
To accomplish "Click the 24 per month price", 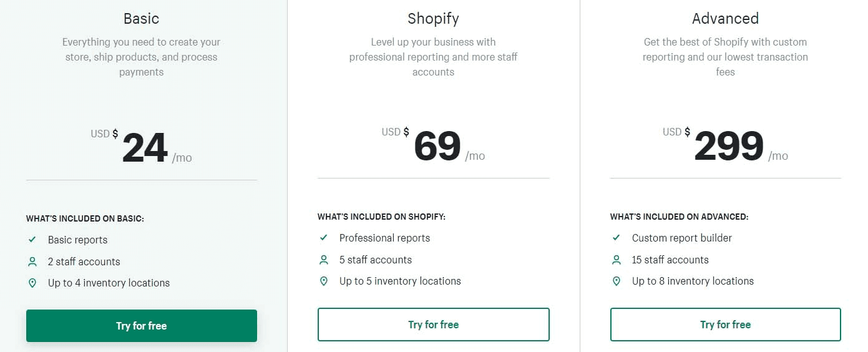I will point(142,147).
